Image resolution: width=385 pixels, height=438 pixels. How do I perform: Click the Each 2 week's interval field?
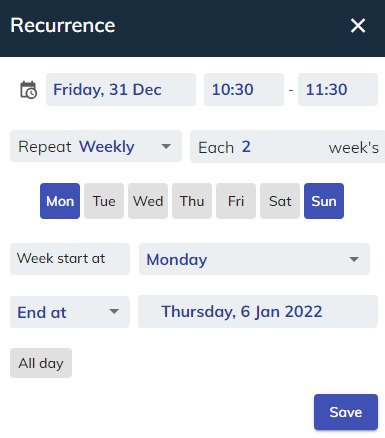pos(287,147)
